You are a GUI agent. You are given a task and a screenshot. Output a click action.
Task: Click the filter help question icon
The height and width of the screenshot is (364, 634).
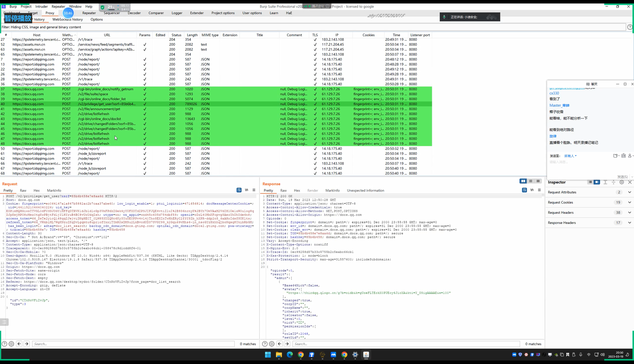pyautogui.click(x=630, y=27)
